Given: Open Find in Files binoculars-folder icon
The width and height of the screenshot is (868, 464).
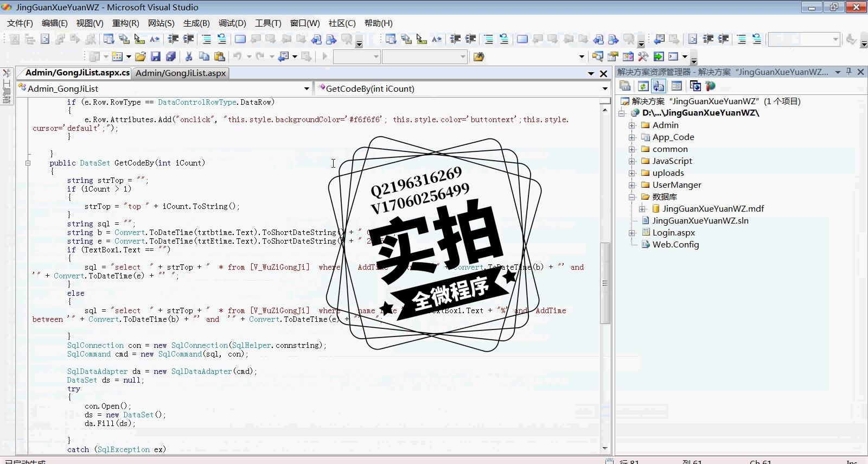Looking at the screenshot, I should [x=478, y=56].
